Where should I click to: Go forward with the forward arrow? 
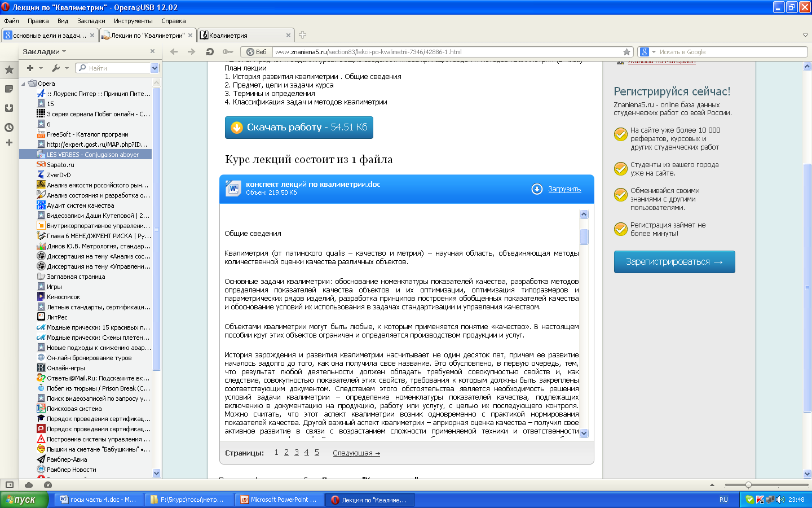click(x=192, y=52)
